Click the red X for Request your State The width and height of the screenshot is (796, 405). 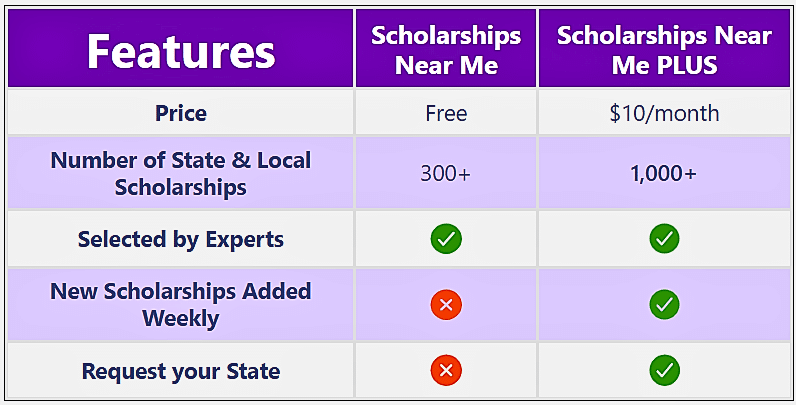pos(446,370)
